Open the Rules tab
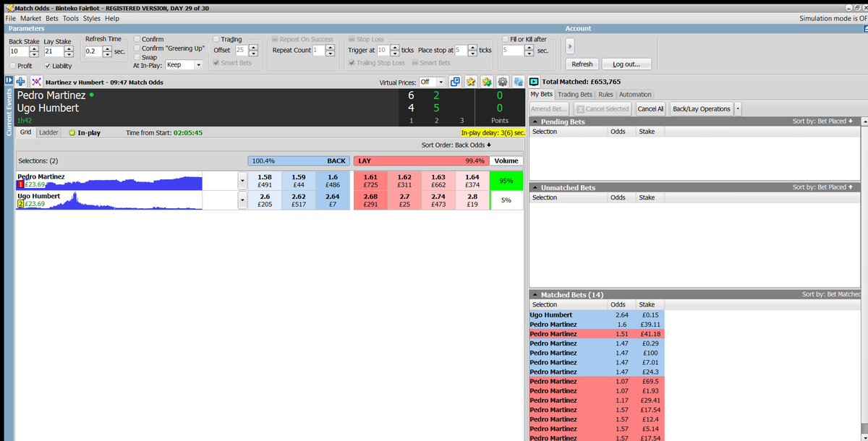The width and height of the screenshot is (868, 441). point(605,94)
